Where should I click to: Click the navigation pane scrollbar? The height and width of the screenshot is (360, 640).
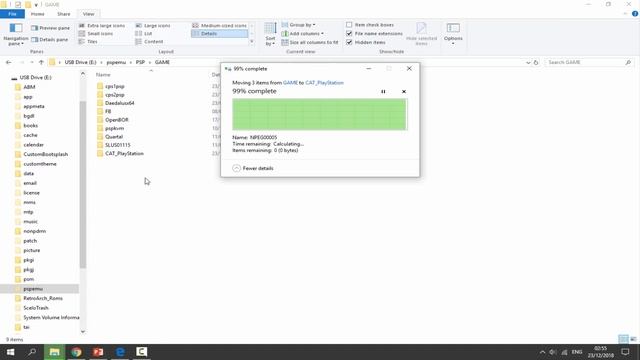click(83, 184)
